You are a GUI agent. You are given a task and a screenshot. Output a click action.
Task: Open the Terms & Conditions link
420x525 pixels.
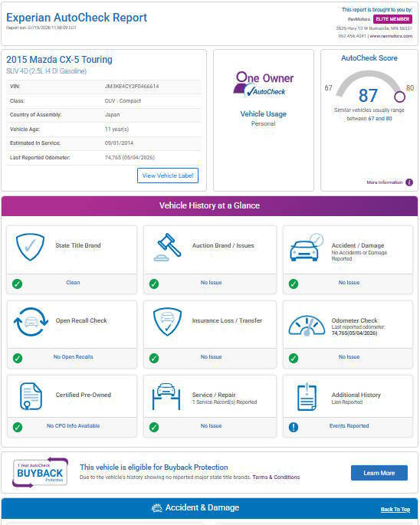point(276,477)
